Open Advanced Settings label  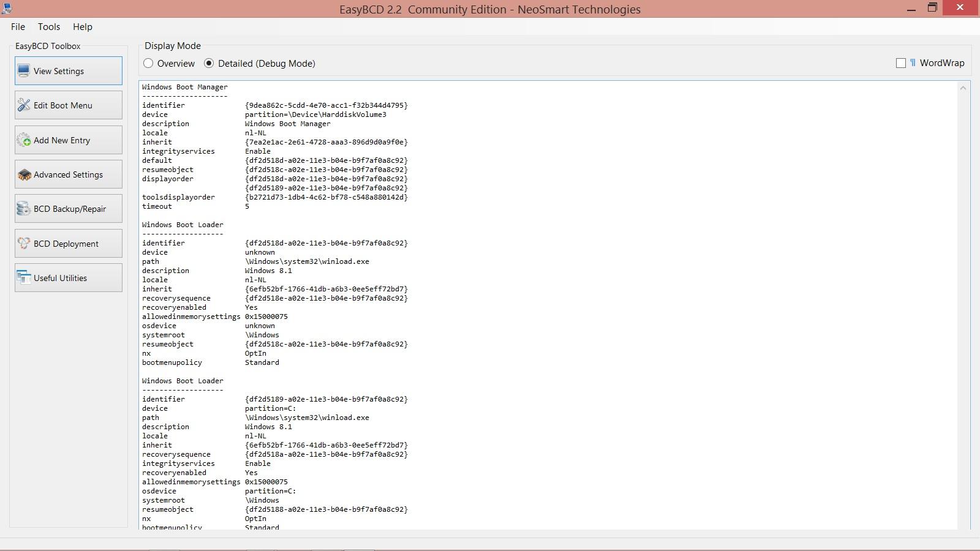coord(68,174)
